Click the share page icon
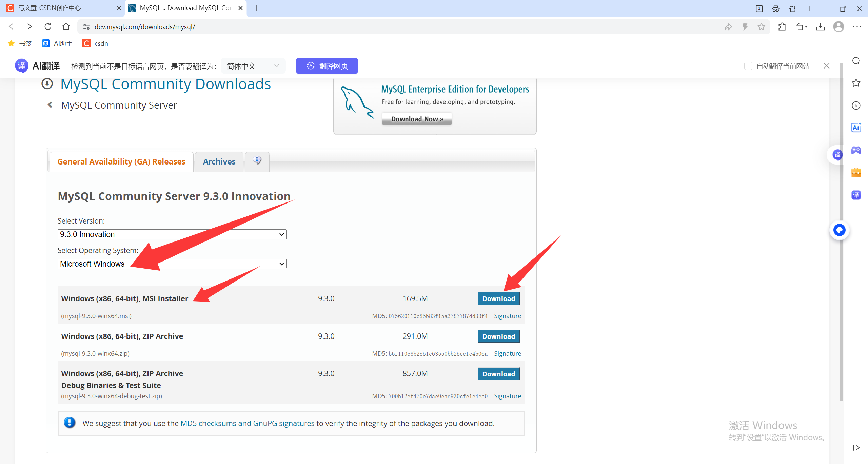The width and height of the screenshot is (868, 464). [728, 27]
